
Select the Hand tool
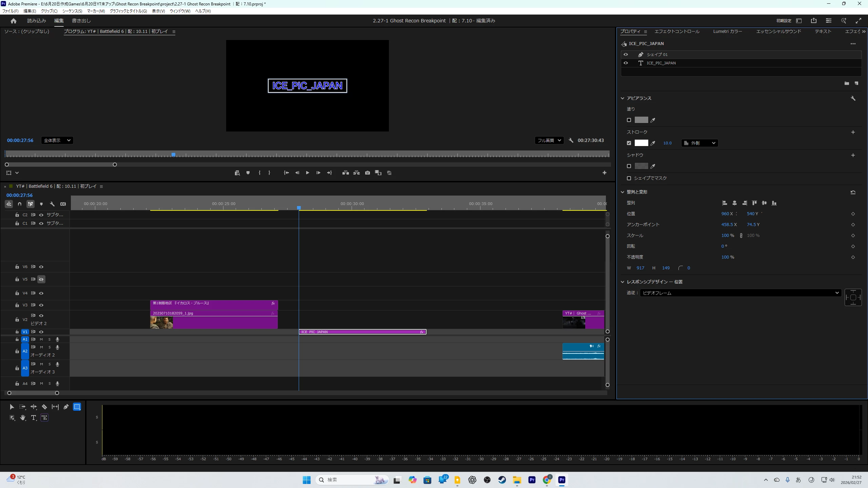(23, 418)
